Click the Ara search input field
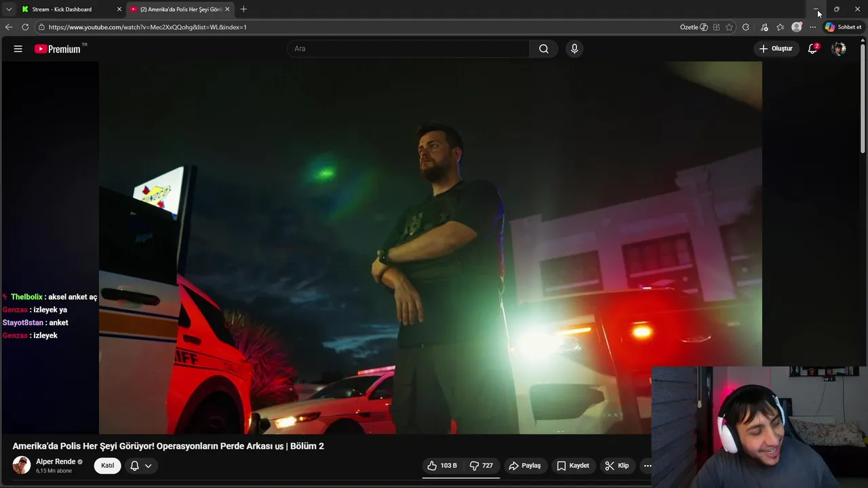 [x=409, y=49]
